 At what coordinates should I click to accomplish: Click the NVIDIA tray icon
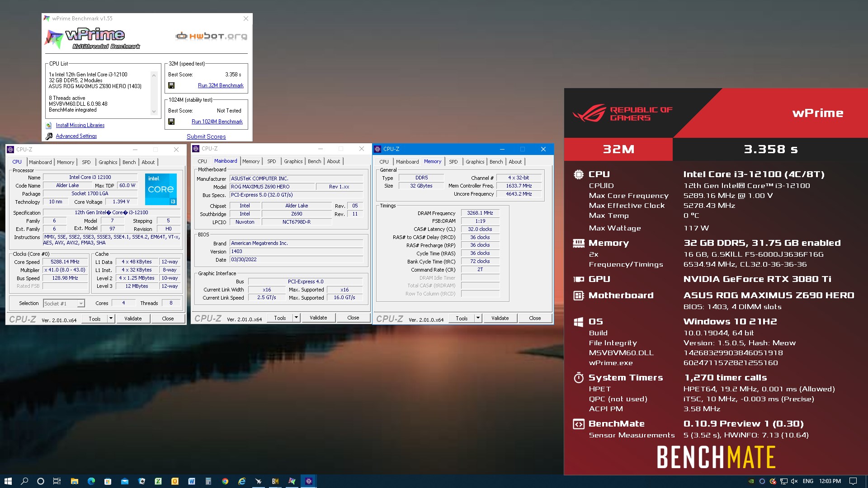751,481
